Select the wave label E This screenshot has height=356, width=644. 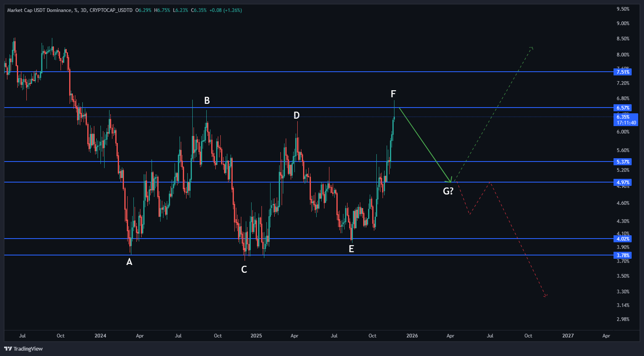pos(351,249)
